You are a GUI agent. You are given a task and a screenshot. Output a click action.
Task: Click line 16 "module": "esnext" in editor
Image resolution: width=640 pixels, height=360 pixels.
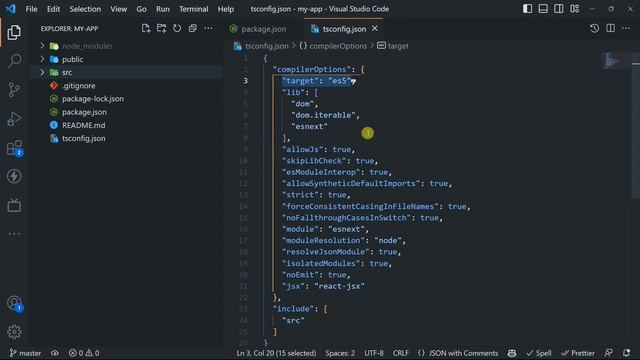click(325, 229)
